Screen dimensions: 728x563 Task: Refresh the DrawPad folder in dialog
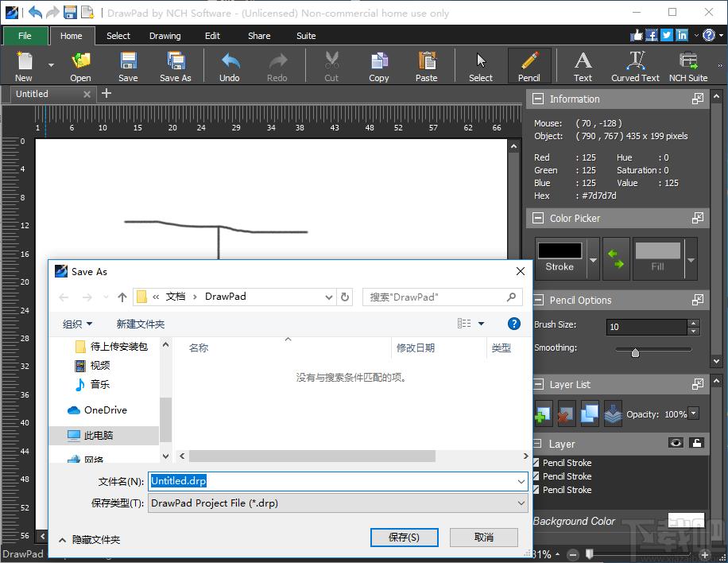tap(344, 297)
